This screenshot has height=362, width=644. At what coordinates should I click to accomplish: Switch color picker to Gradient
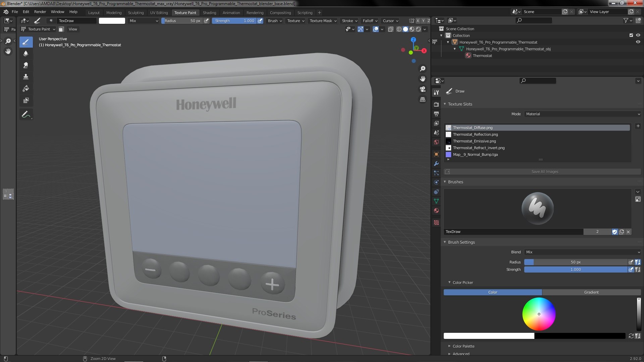tap(591, 292)
